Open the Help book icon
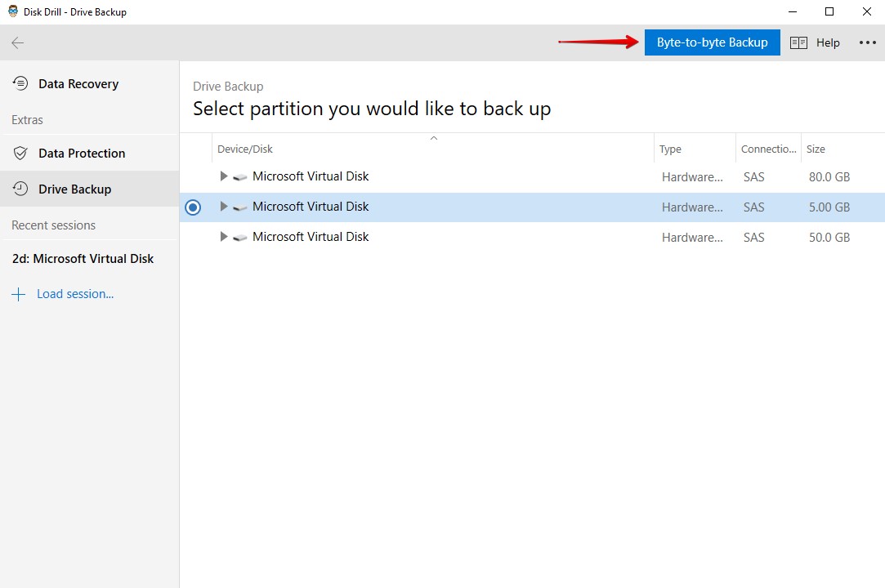 (x=798, y=43)
